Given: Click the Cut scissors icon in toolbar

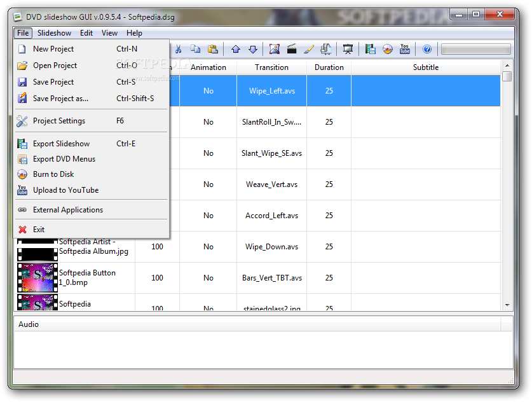Looking at the screenshot, I should point(178,49).
